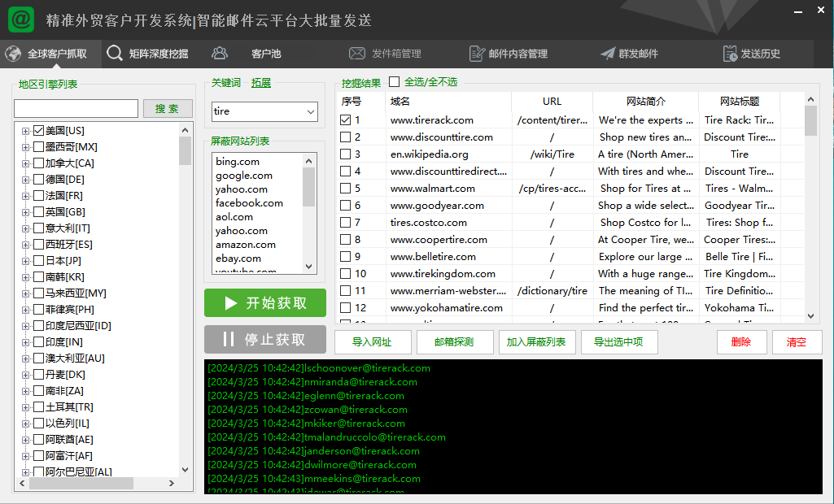This screenshot has height=504, width=834.
Task: Check the 墨西哥[MX] region checkbox
Action: [39, 147]
